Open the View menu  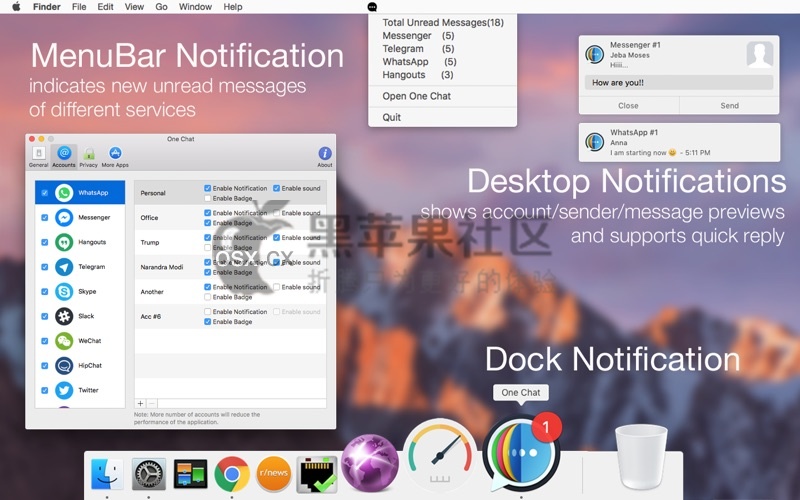134,7
